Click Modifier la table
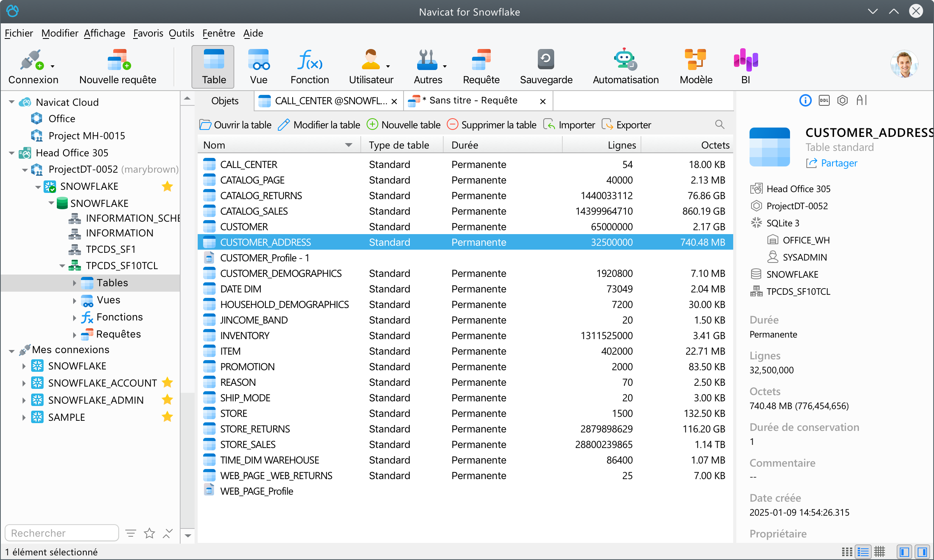Screen dimensions: 934x560 click(319, 125)
